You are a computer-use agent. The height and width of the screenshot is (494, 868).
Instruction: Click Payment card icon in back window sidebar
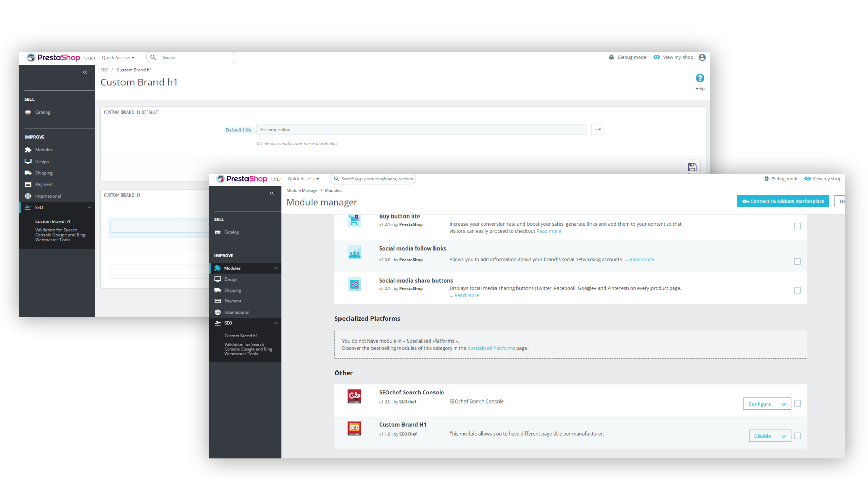[x=28, y=184]
